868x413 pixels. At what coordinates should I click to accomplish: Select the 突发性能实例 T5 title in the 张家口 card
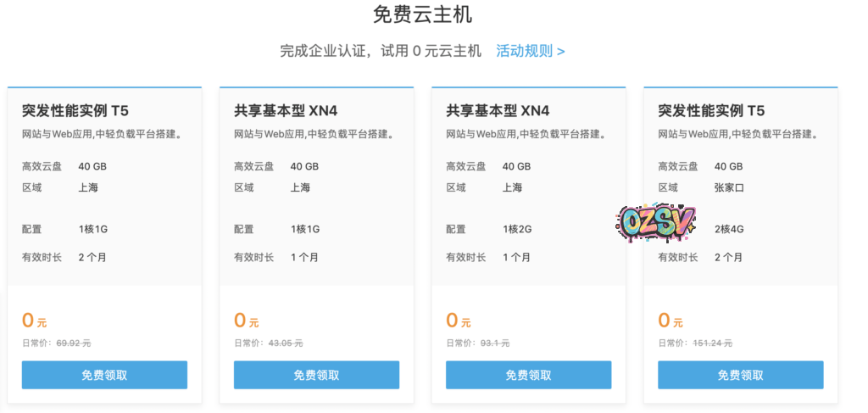711,110
